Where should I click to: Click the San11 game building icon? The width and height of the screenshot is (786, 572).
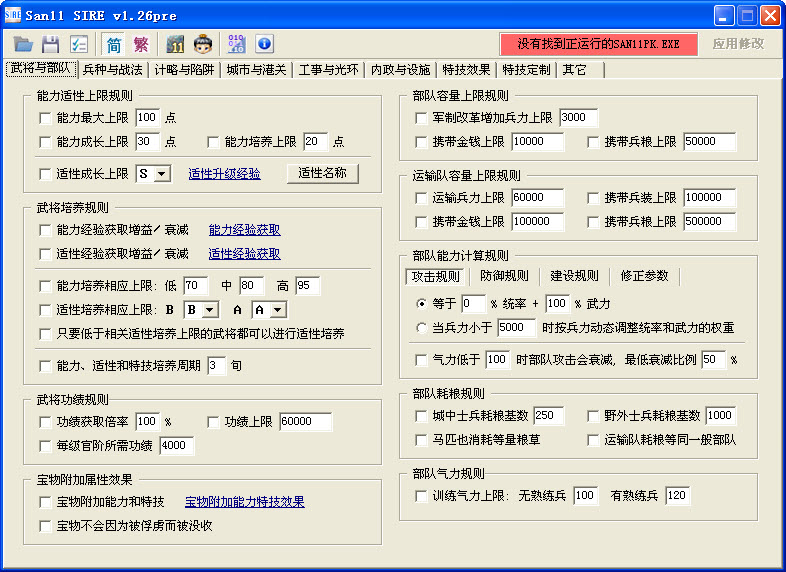[x=175, y=44]
